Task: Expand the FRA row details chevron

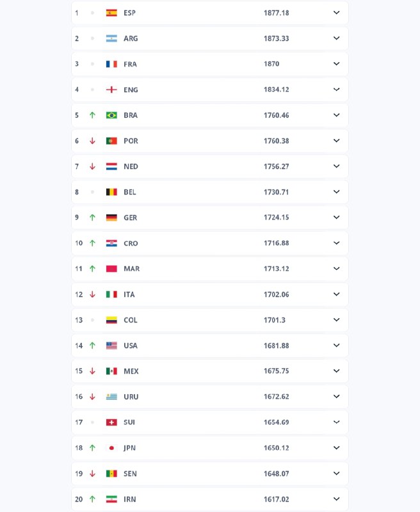Action: (336, 64)
